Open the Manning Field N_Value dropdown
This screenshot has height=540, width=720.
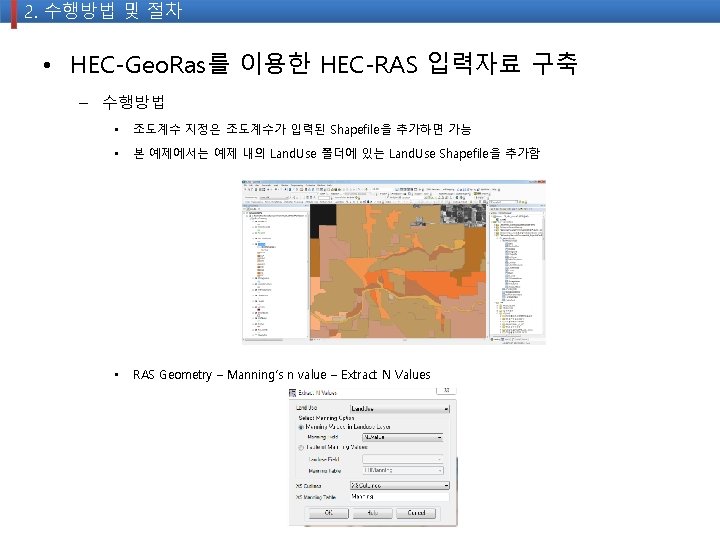403,438
